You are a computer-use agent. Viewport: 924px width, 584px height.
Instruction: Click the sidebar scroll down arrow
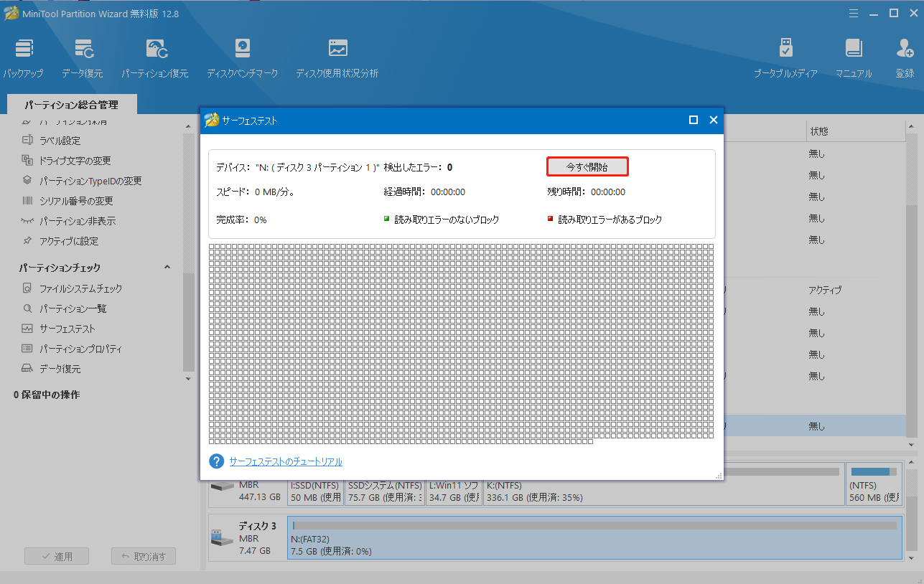coord(188,379)
